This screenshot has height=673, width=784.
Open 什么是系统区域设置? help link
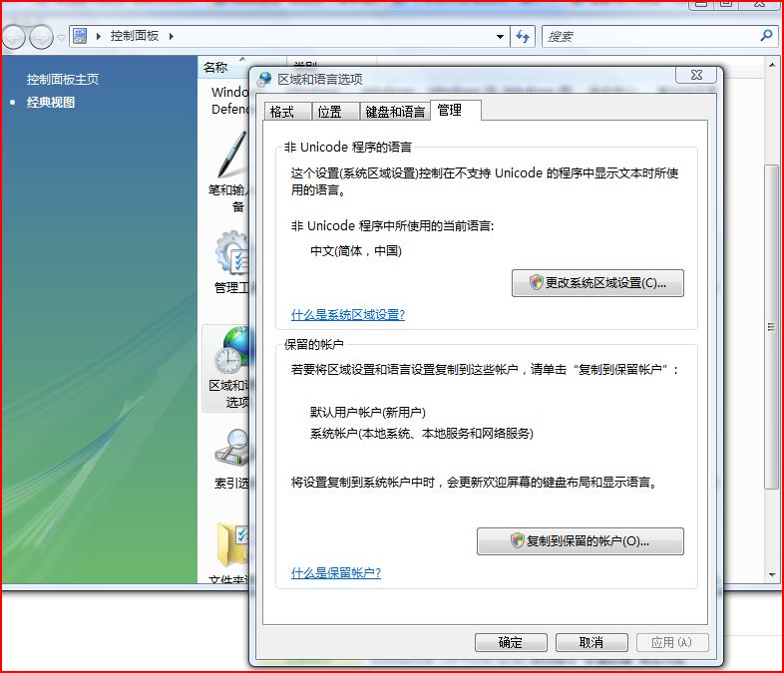[348, 315]
